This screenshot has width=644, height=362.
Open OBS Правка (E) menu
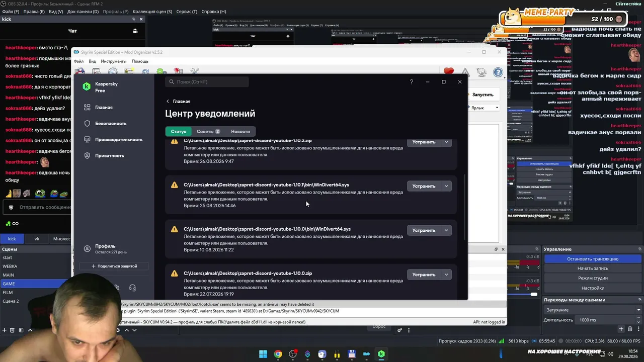(34, 12)
